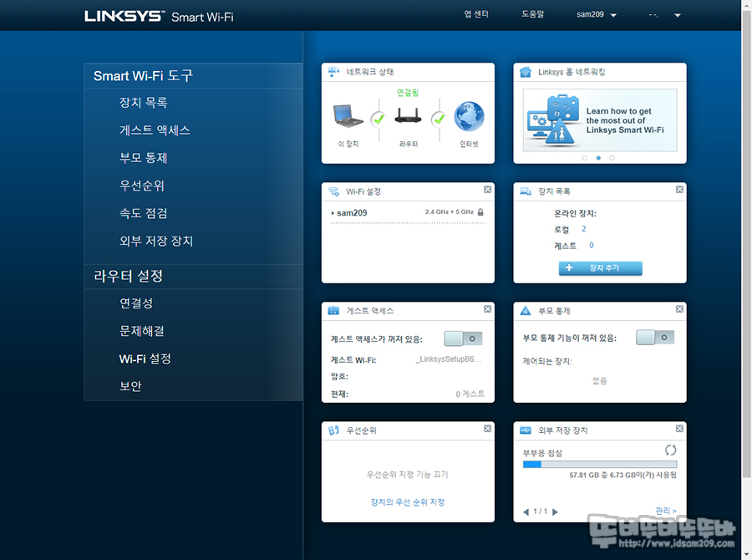Viewport: 752px width, 560px height.
Task: Close the 장치 목록 widget
Action: [679, 190]
